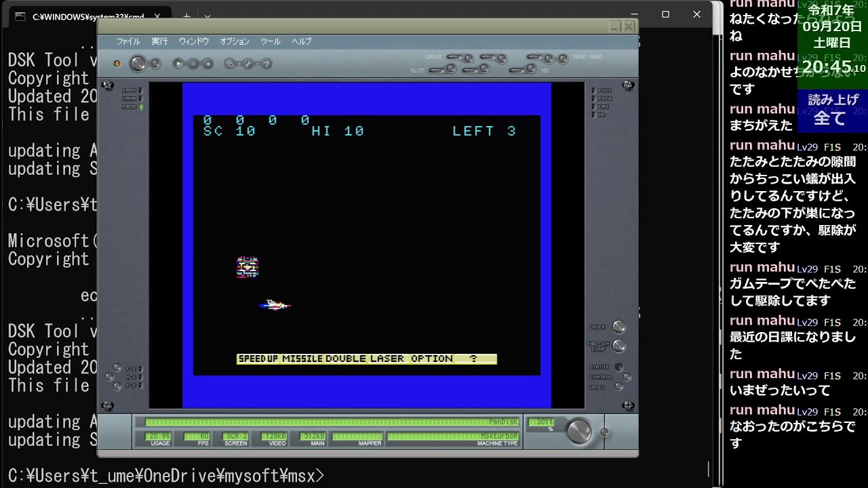Click the chain link icon in the toolbar

(230, 64)
